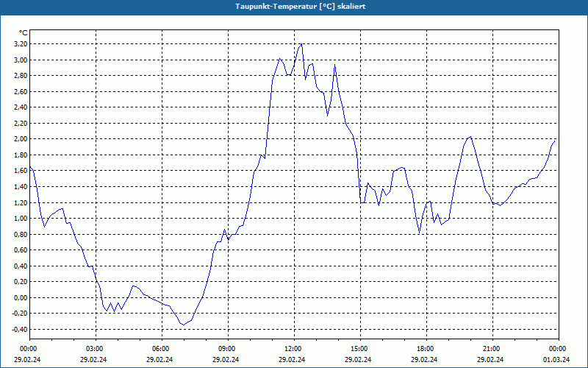Select the 1,40 y-axis label
The height and width of the screenshot is (368, 588).
(21, 187)
